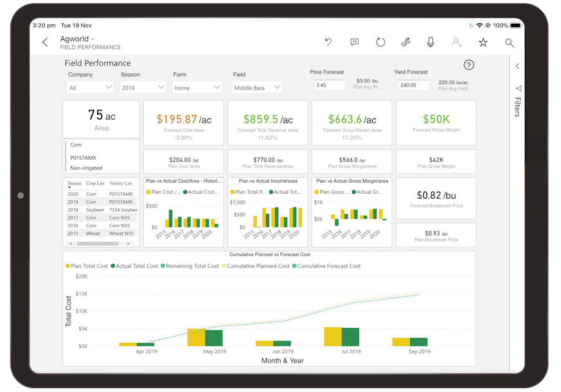Viewport: 561px width, 392px height.
Task: Go back using the left arrow icon
Action: pyautogui.click(x=45, y=42)
